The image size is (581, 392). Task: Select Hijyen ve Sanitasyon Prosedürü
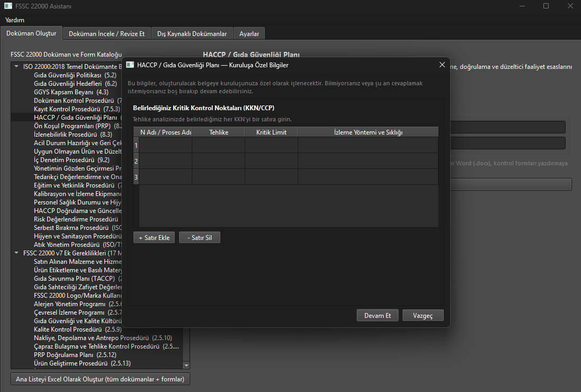click(78, 236)
